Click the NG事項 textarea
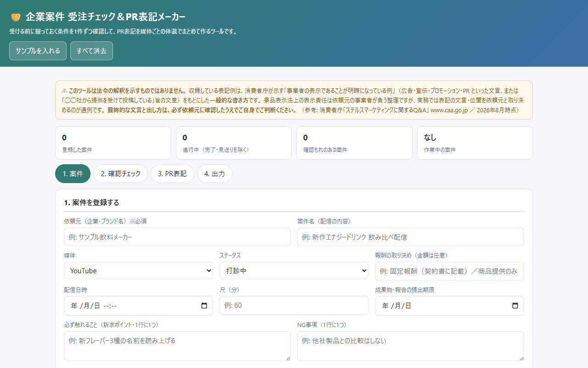Image resolution: width=588 pixels, height=368 pixels. coord(411,346)
